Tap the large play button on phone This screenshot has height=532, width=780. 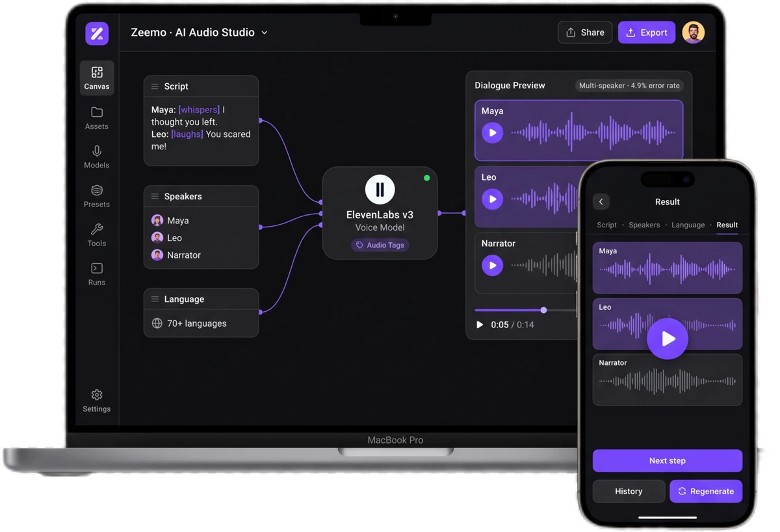(x=668, y=338)
